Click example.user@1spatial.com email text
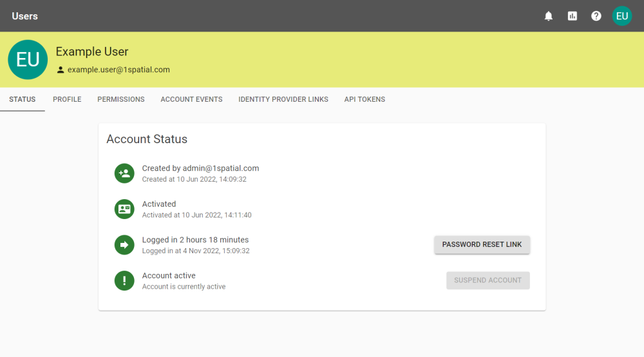This screenshot has width=644, height=357. pyautogui.click(x=118, y=70)
